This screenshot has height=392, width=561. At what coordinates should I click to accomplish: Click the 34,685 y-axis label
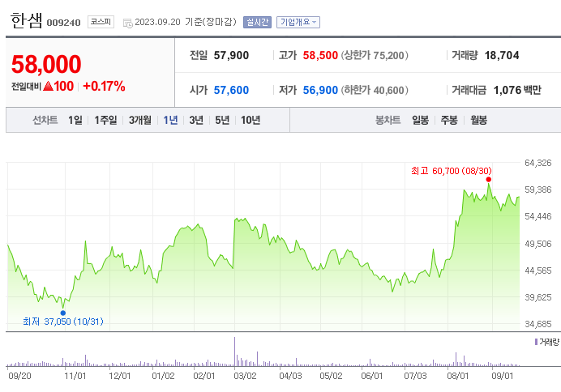coord(538,324)
